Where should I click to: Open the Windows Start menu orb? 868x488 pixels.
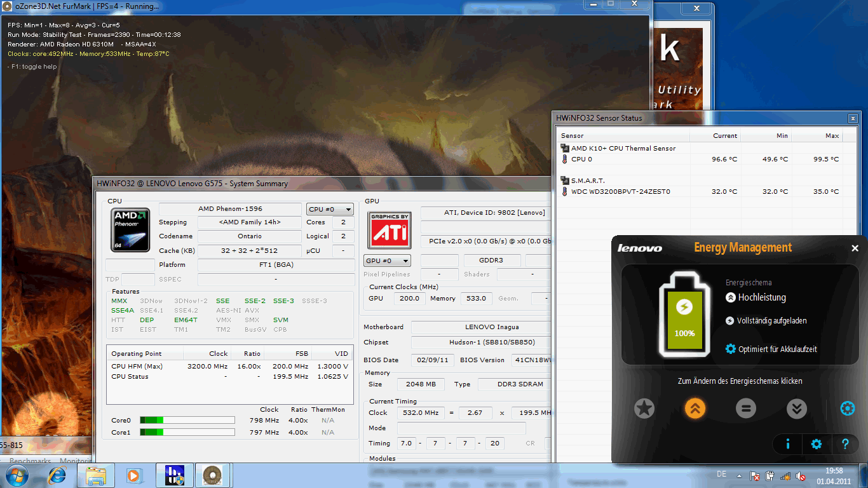(15, 475)
